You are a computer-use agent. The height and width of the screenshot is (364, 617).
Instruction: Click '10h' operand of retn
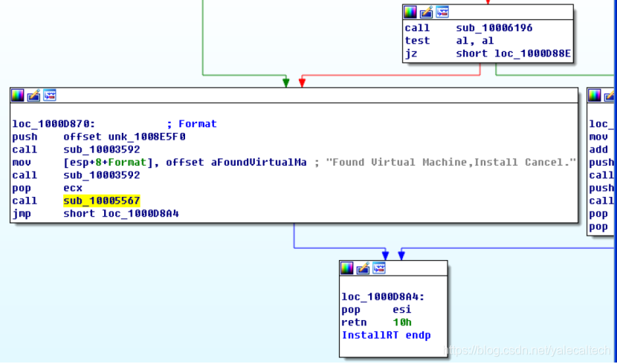tap(401, 322)
